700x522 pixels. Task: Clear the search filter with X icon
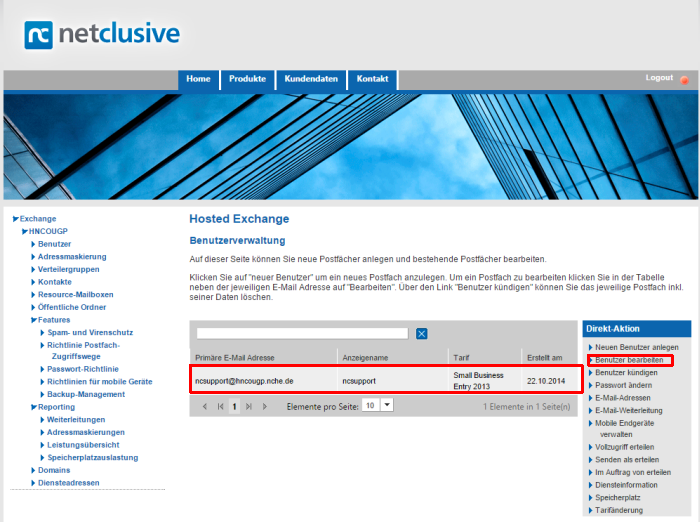tap(421, 334)
